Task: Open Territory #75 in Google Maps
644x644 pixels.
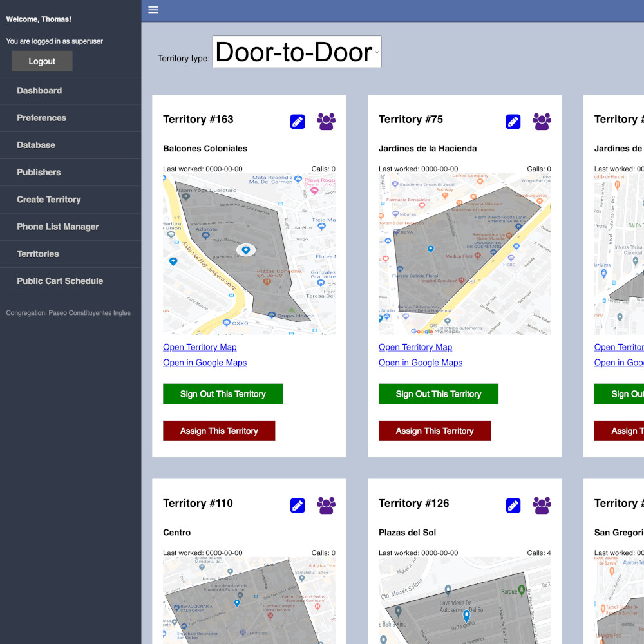Action: 421,363
